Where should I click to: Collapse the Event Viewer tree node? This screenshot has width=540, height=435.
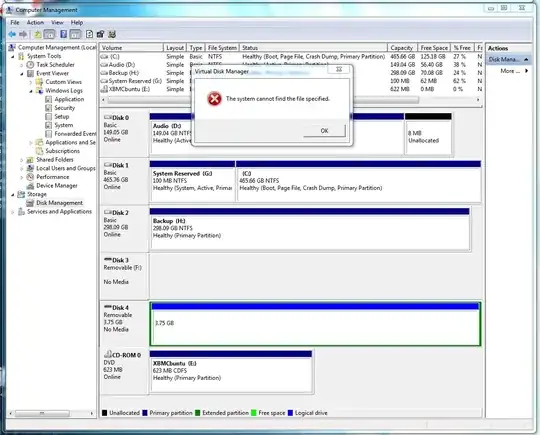[22, 73]
